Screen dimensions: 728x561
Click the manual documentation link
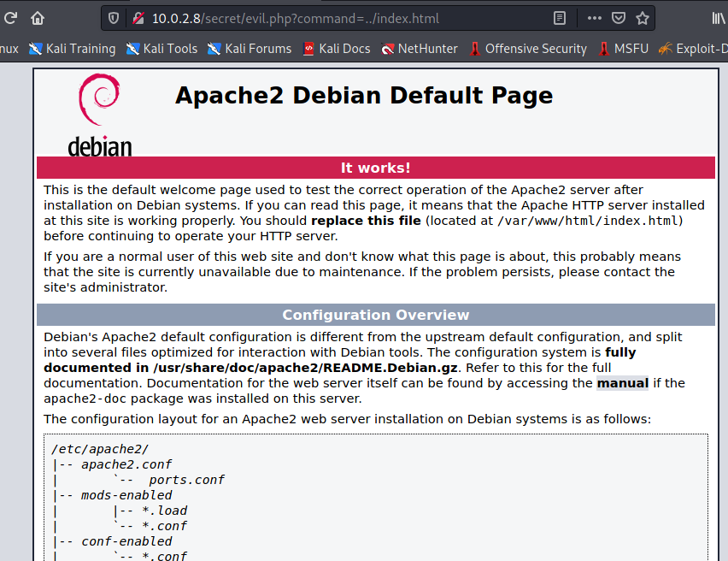(622, 383)
